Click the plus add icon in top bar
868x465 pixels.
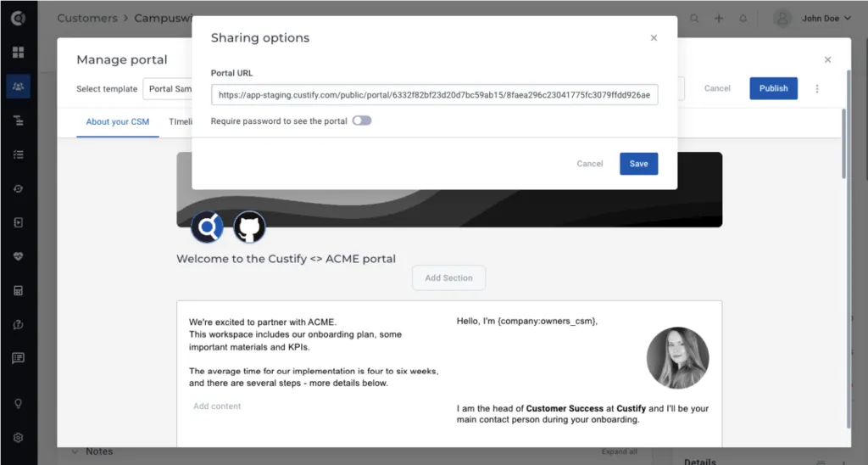[x=719, y=19]
